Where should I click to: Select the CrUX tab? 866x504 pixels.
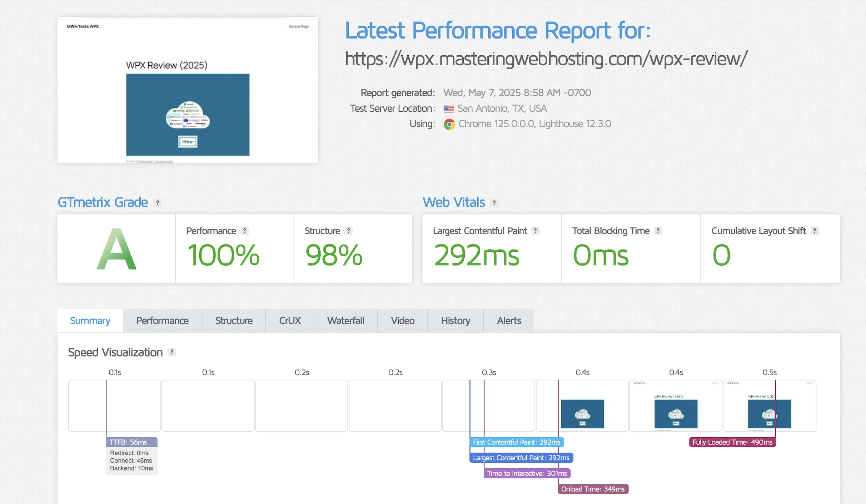tap(290, 321)
